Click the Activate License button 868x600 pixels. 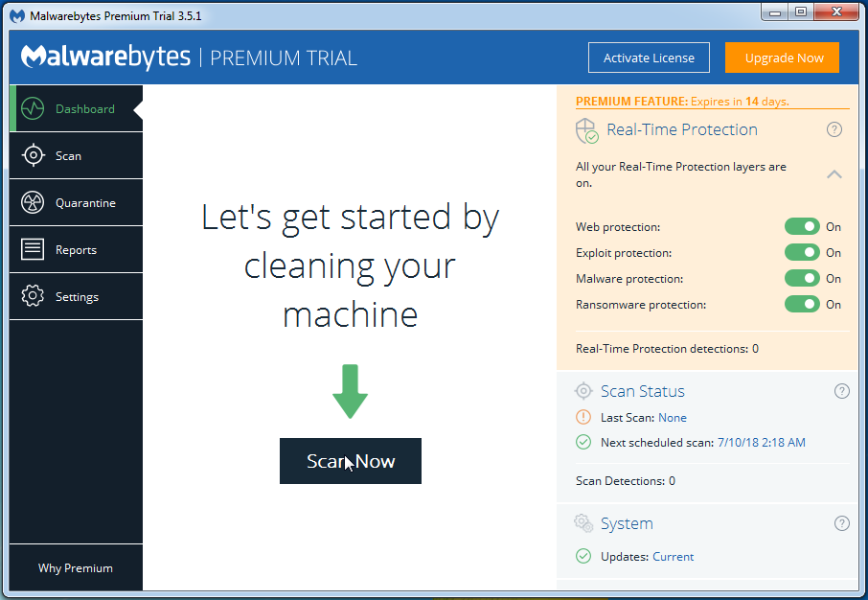coord(649,58)
